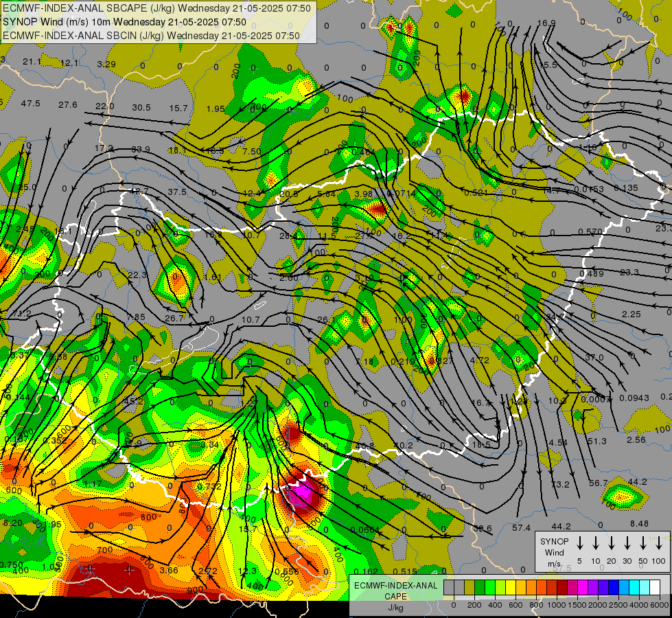Click the first gray swatch in CAPE legend
Viewport: 672px width, 618px height.
pyautogui.click(x=449, y=588)
